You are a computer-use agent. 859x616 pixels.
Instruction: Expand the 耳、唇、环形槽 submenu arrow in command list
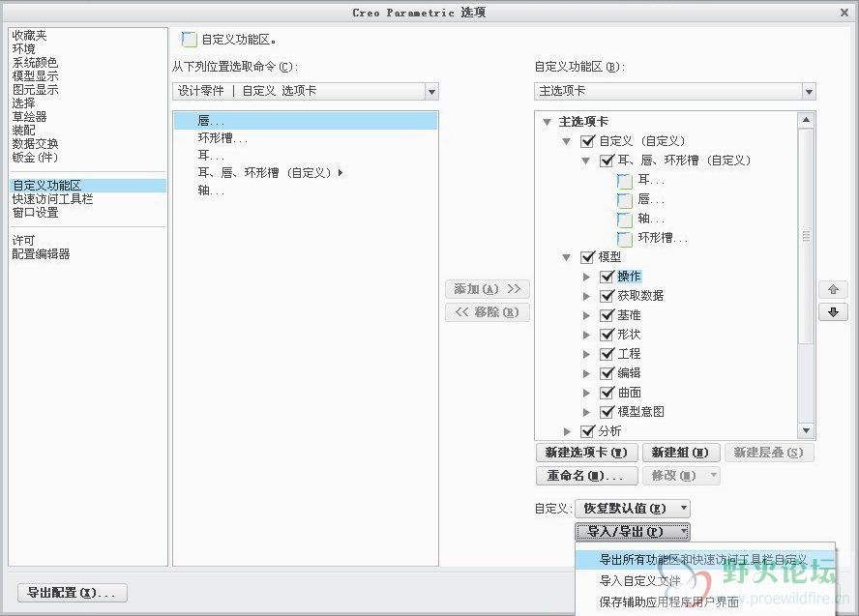pyautogui.click(x=341, y=173)
